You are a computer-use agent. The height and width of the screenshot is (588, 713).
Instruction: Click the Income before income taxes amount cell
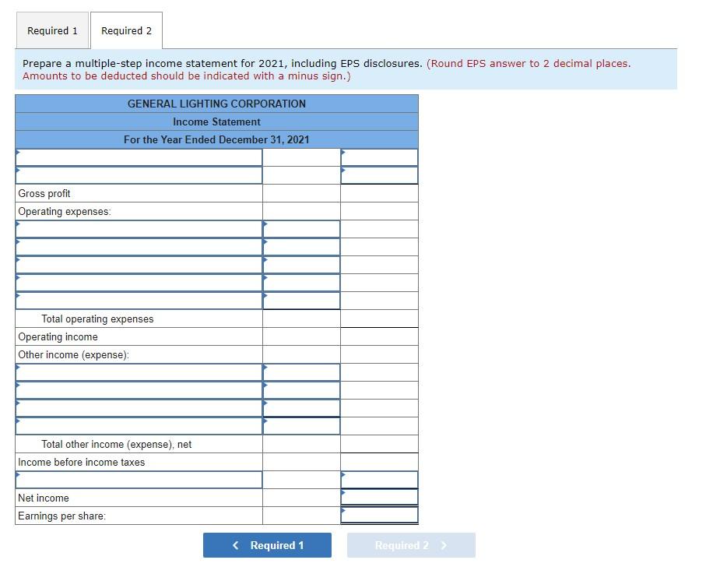click(379, 462)
